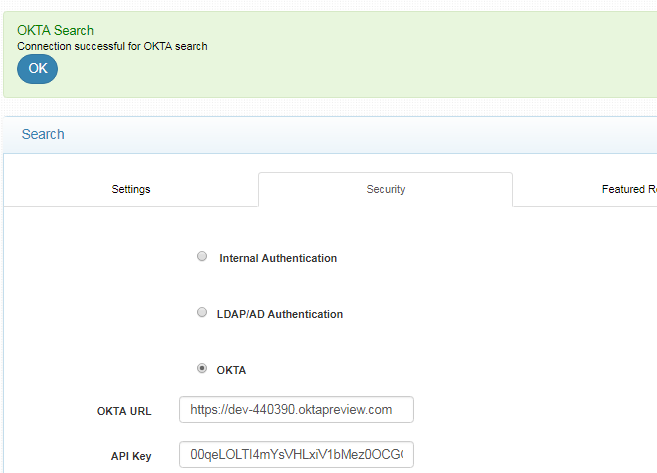Click the OKTA URL label
Image resolution: width=657 pixels, height=473 pixels.
pos(124,411)
